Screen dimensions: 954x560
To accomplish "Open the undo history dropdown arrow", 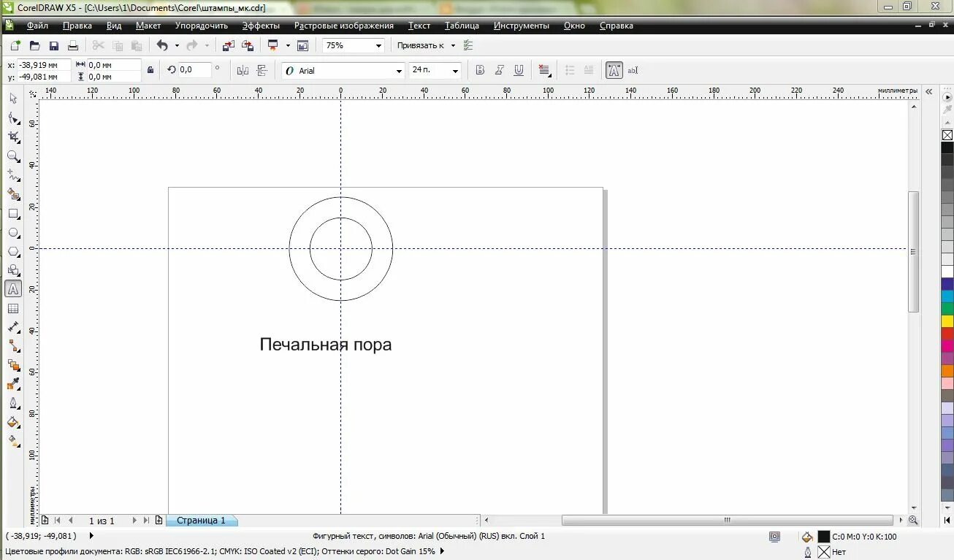I will 177,45.
